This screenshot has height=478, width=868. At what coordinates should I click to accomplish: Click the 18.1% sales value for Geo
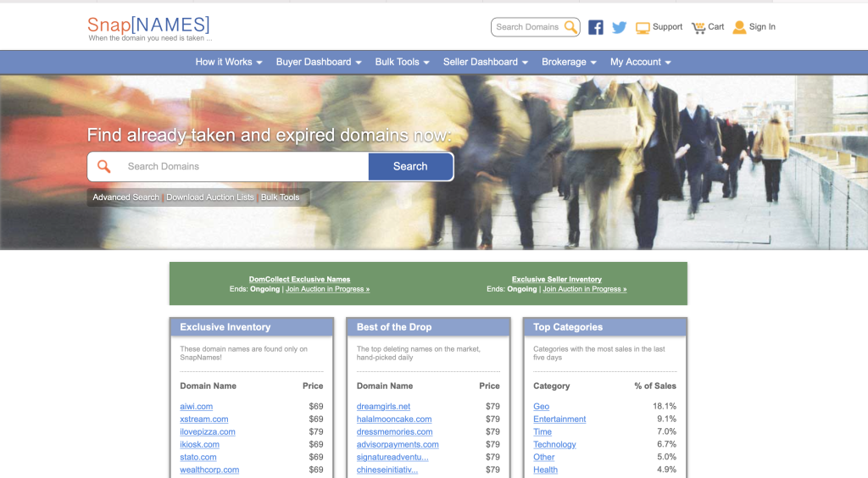click(665, 406)
